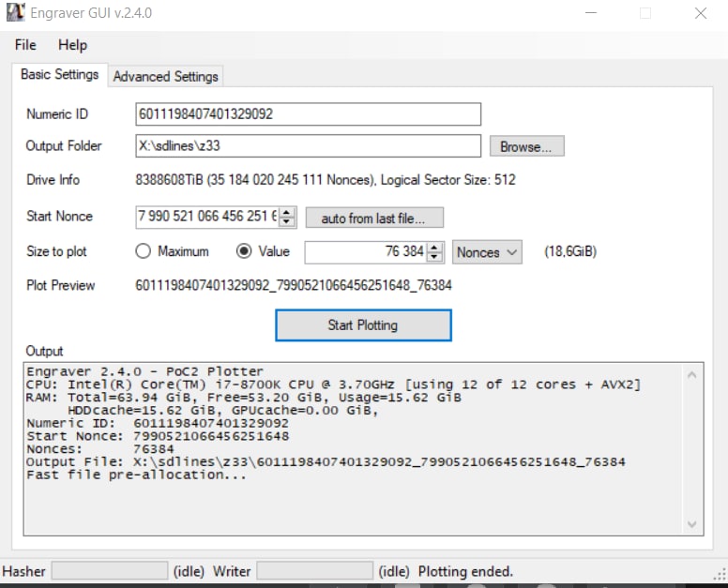728x588 pixels.
Task: Click into the Output Folder path field
Action: pyautogui.click(x=309, y=145)
